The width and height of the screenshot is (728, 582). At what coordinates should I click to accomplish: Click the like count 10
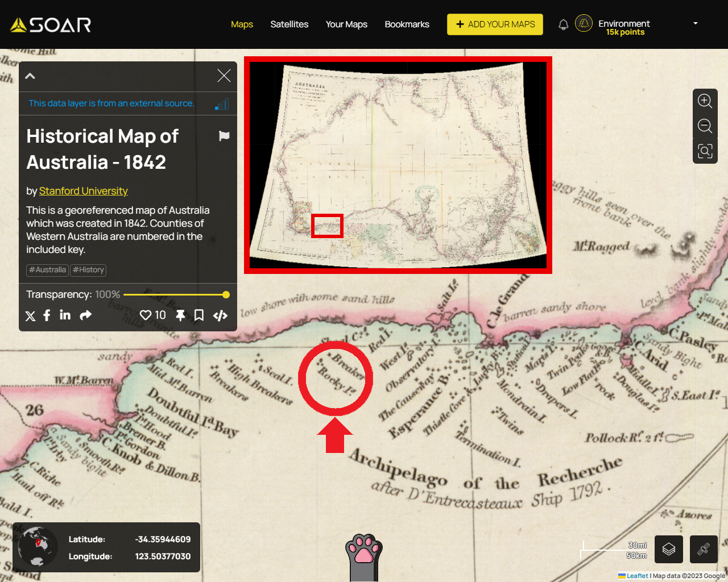click(160, 315)
